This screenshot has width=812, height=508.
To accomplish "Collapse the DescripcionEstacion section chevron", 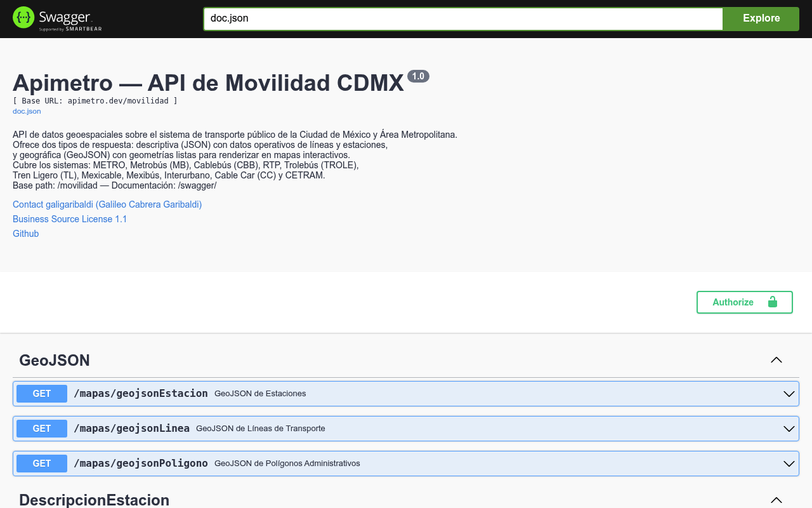I will tap(776, 500).
